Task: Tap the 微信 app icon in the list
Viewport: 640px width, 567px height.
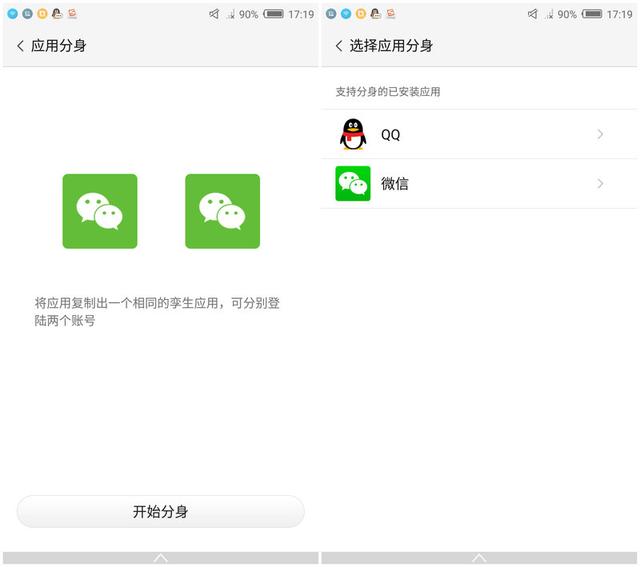Action: tap(353, 184)
